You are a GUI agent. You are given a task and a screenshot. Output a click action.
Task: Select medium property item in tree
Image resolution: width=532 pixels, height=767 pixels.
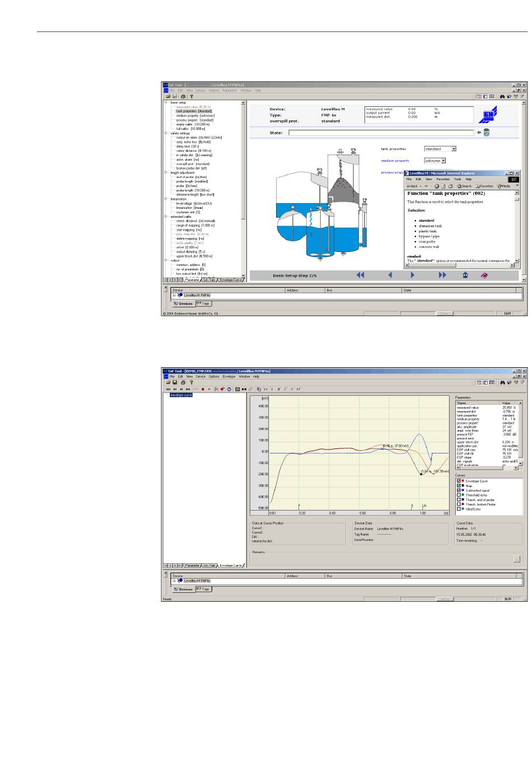tap(195, 116)
